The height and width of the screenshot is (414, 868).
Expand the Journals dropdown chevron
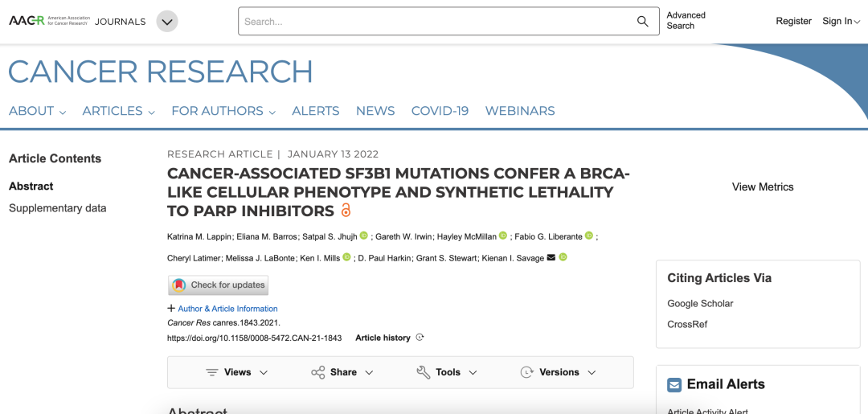(x=167, y=22)
